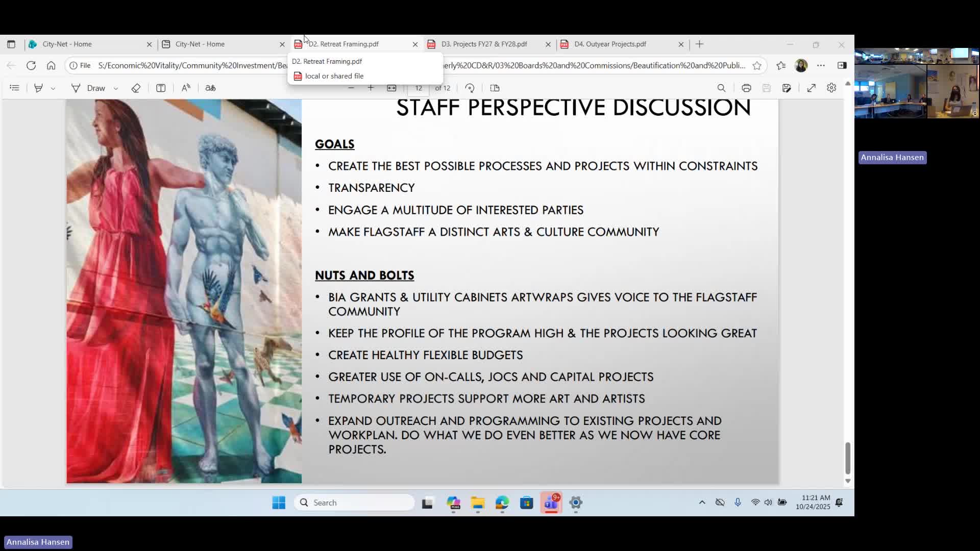Rotate the PDF page

(x=470, y=88)
